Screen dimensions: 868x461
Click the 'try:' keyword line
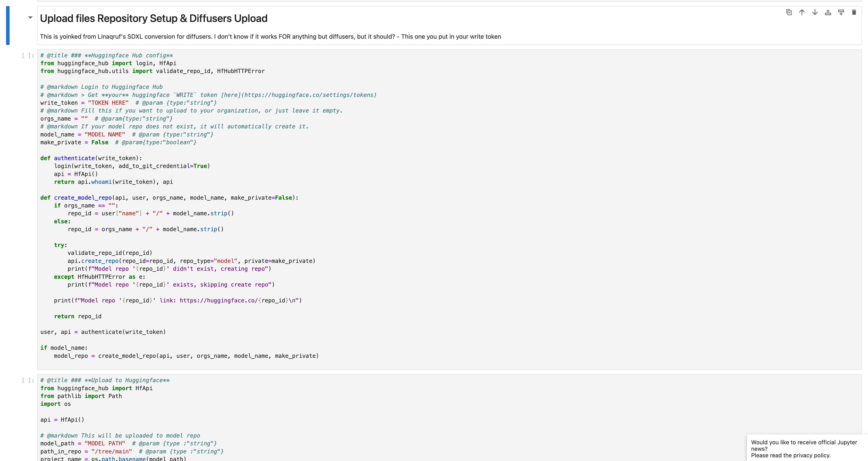click(x=61, y=245)
